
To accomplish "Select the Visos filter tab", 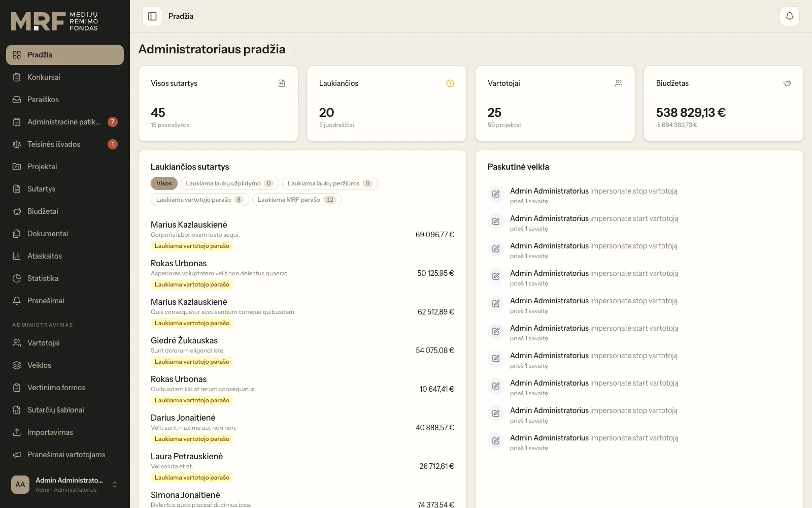I will 164,183.
